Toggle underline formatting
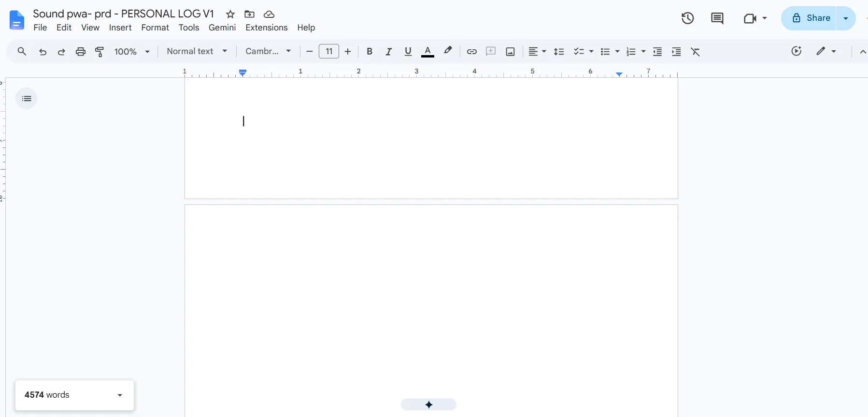The width and height of the screenshot is (868, 417). [x=408, y=52]
